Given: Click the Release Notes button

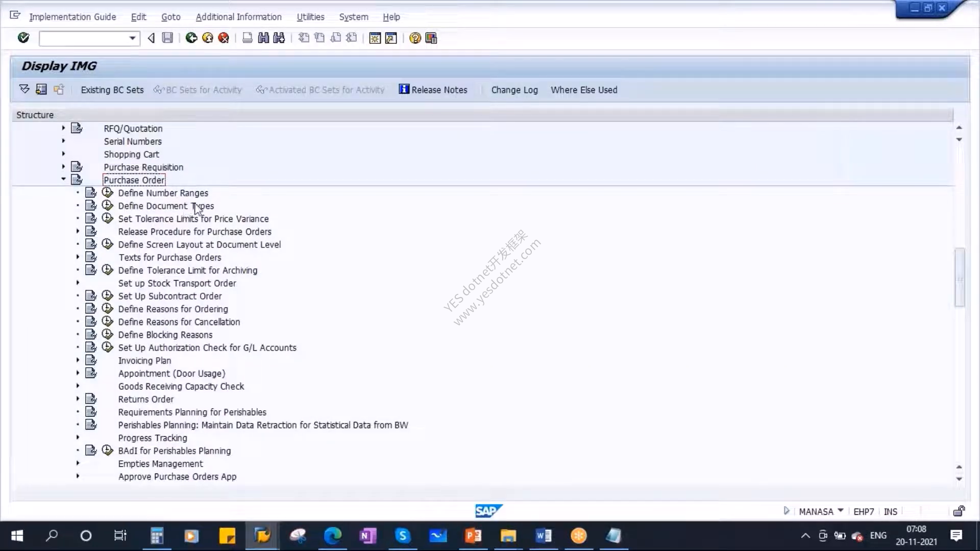Looking at the screenshot, I should click(433, 90).
